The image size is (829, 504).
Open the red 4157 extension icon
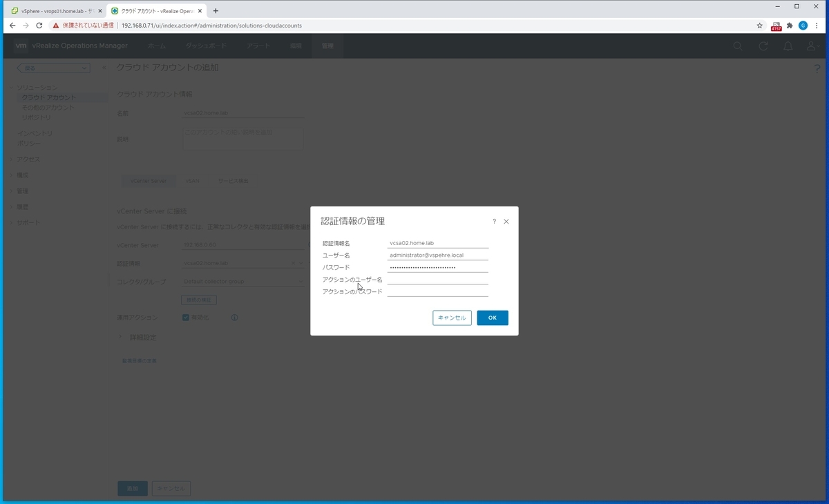[x=776, y=26]
